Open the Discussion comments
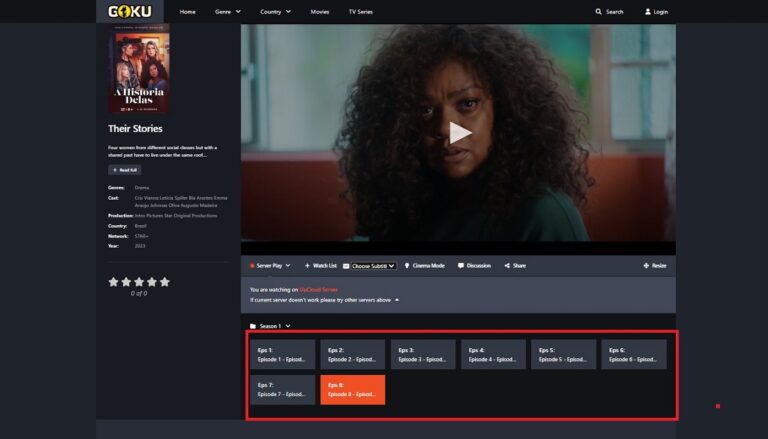 click(474, 266)
